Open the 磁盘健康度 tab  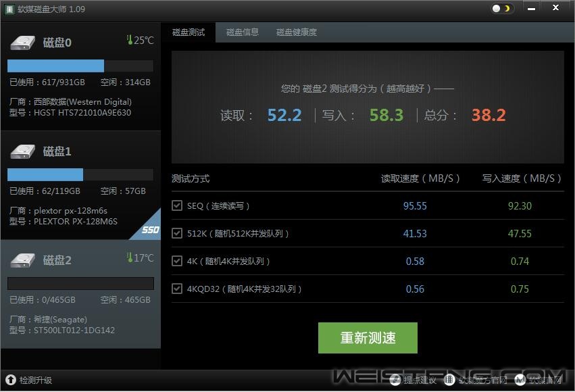297,32
